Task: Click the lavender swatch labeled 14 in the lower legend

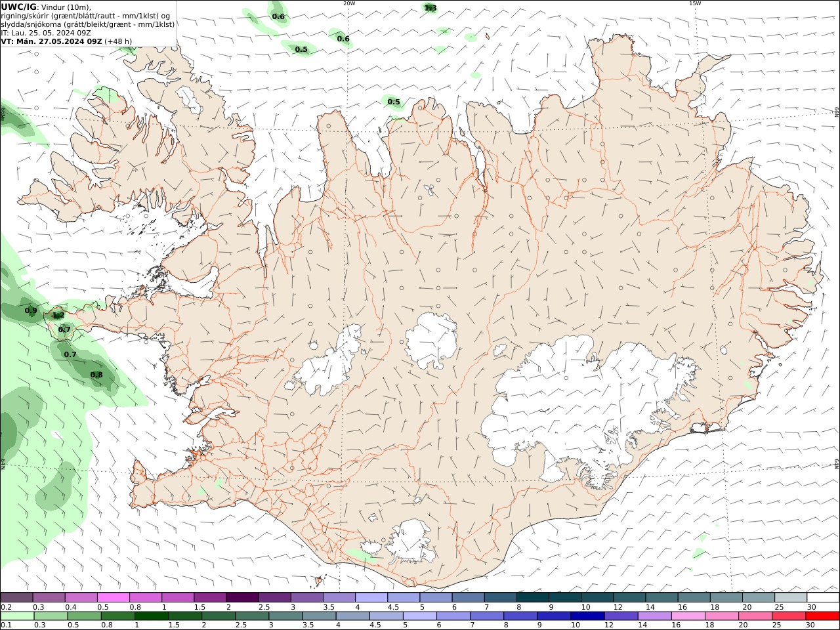Action: [x=654, y=616]
